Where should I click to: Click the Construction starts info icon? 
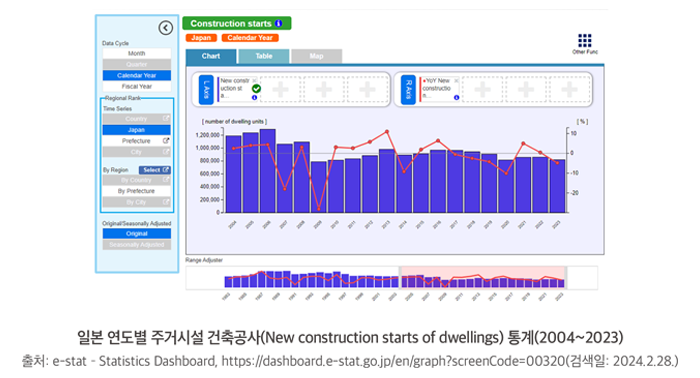[279, 23]
